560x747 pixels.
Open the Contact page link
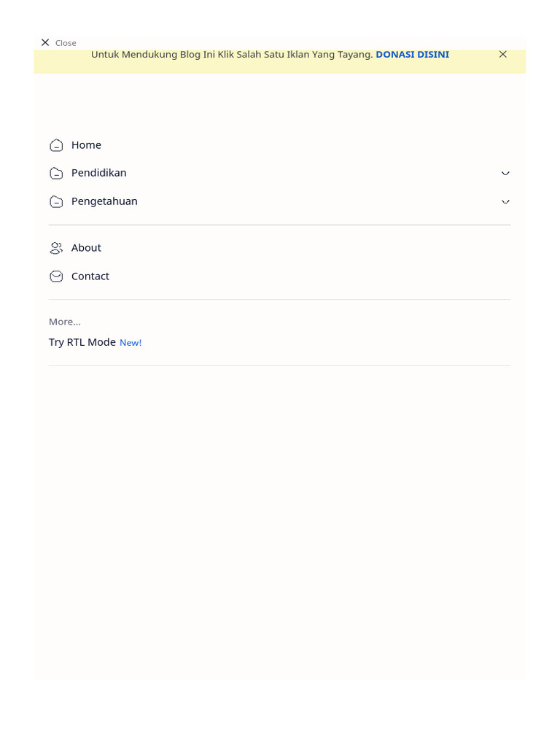click(90, 276)
